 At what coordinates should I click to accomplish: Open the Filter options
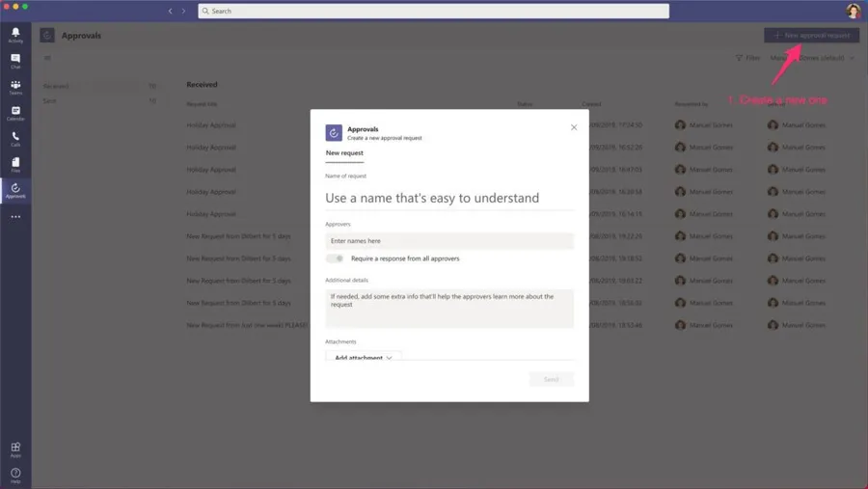(x=747, y=58)
